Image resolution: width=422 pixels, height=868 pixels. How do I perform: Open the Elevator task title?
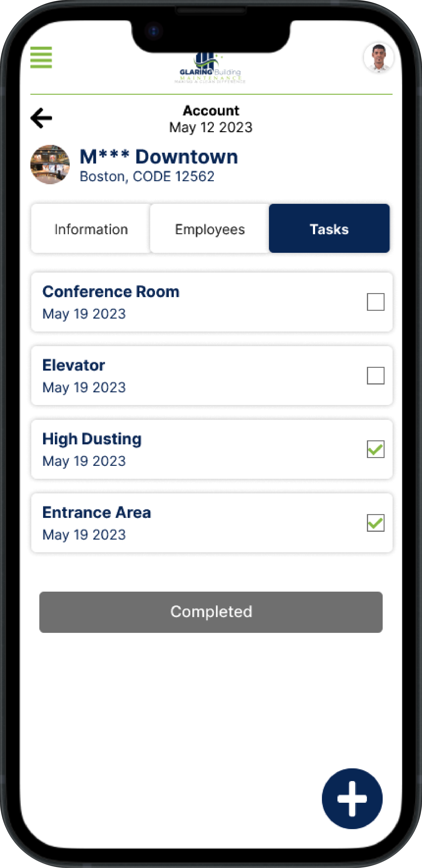(74, 365)
